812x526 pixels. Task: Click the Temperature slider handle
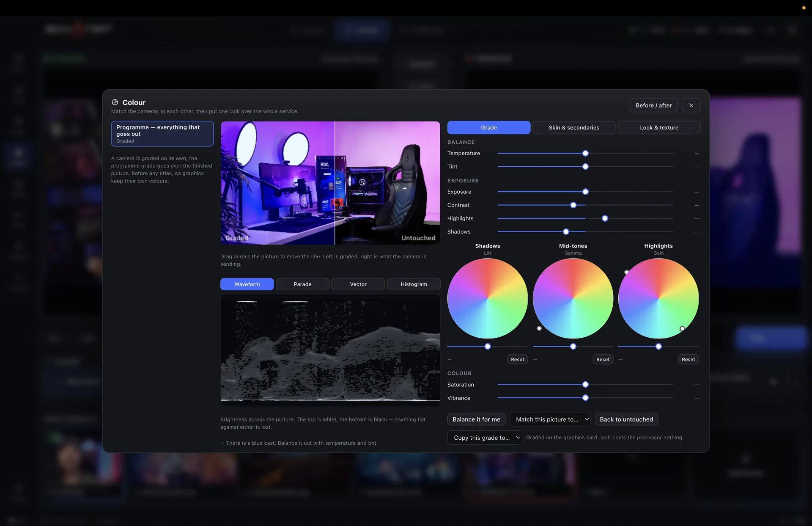(585, 153)
